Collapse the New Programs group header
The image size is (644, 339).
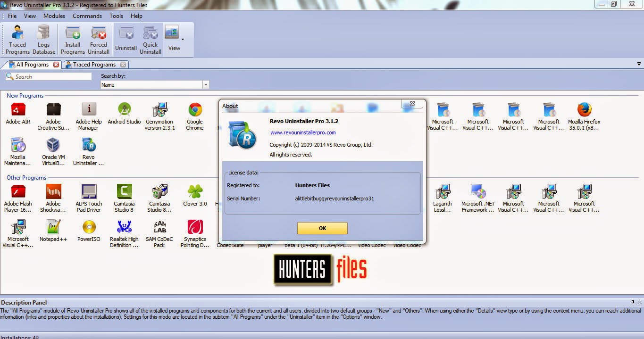pos(25,96)
